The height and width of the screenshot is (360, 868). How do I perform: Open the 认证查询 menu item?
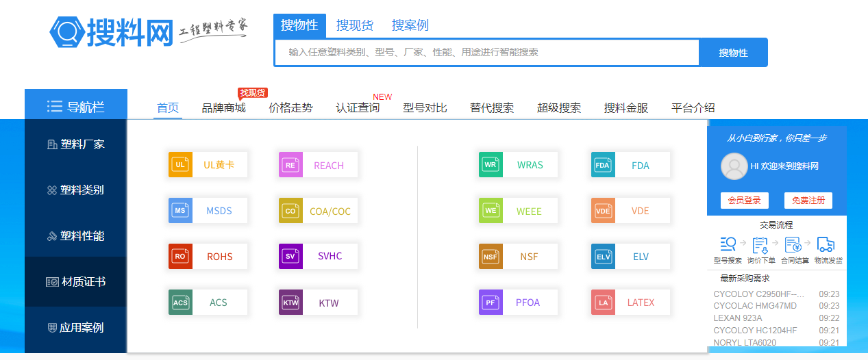(x=358, y=108)
